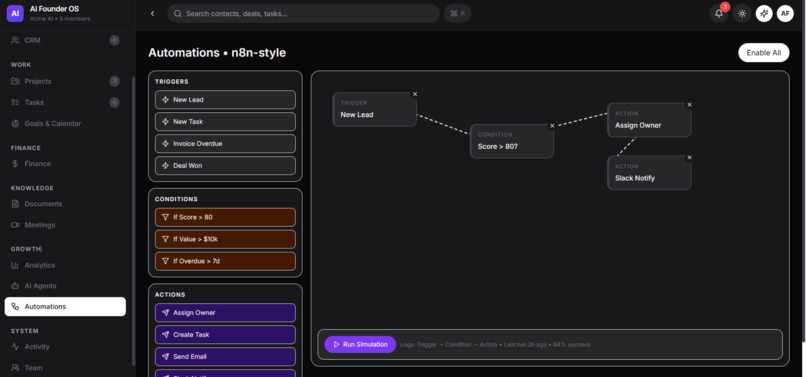Screen dimensions: 806x377
Task: Select the New Lead node on canvas
Action: pyautogui.click(x=374, y=110)
